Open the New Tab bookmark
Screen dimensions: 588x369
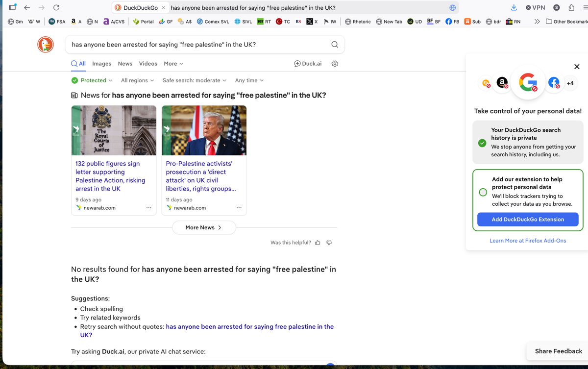[389, 22]
